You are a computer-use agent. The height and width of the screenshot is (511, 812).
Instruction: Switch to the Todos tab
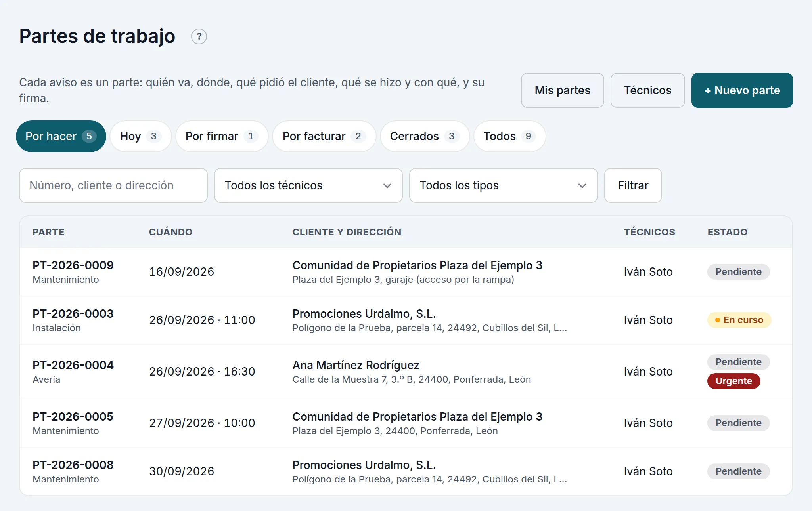click(509, 136)
